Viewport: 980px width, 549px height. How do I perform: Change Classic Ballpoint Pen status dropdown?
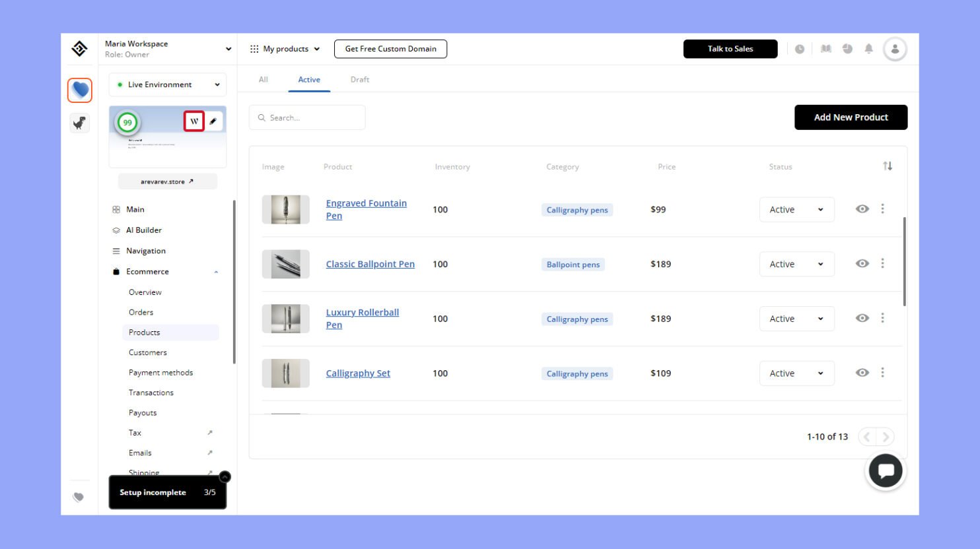pyautogui.click(x=796, y=264)
